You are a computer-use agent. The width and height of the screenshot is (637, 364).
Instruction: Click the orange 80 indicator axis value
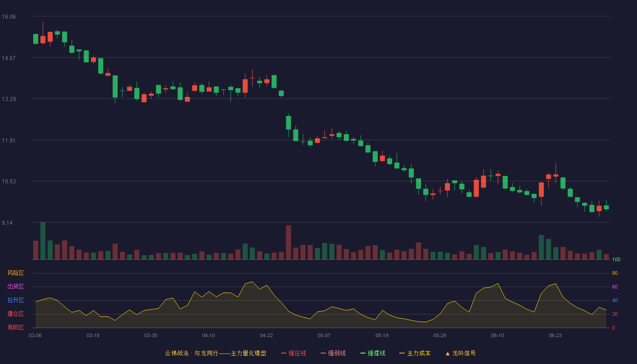(615, 273)
